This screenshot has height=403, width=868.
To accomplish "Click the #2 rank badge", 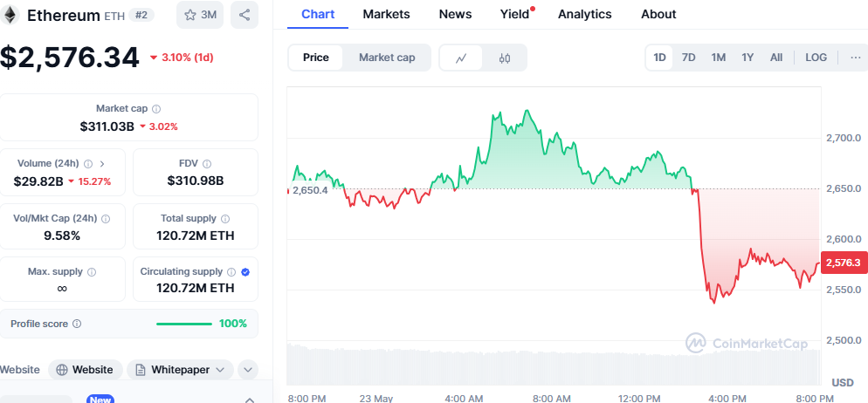I will [x=141, y=15].
